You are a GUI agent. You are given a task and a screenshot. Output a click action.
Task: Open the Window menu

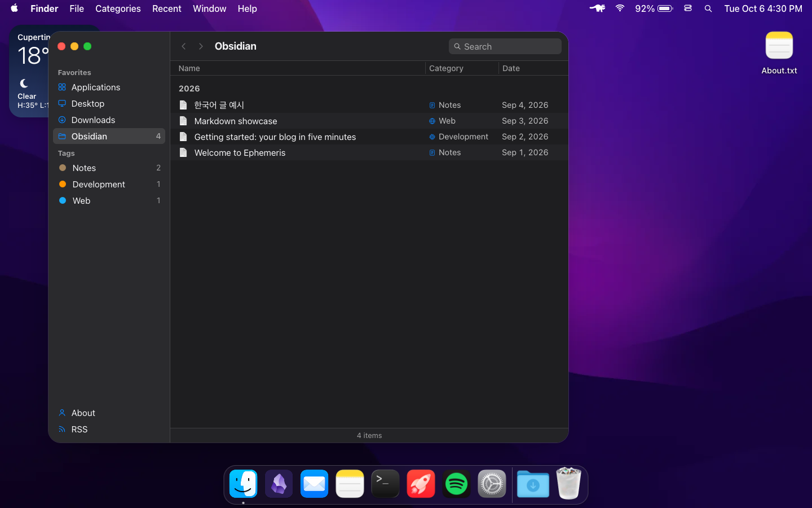point(209,8)
